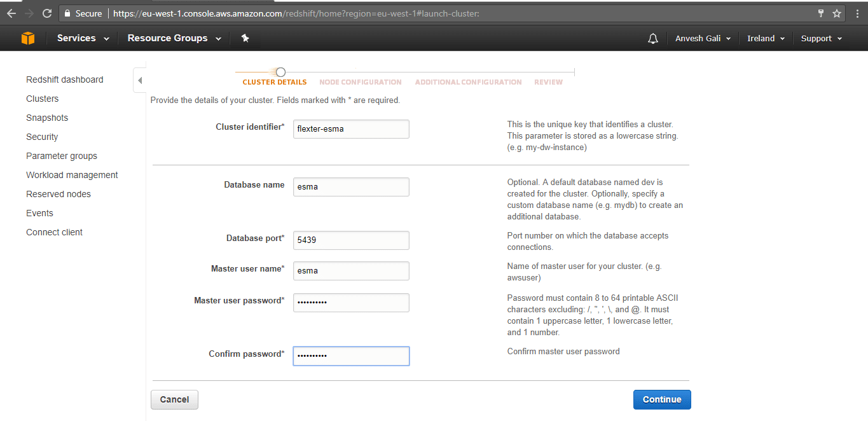Viewport: 868px width, 421px height.
Task: Reload the page with refresh icon
Action: pyautogui.click(x=47, y=13)
